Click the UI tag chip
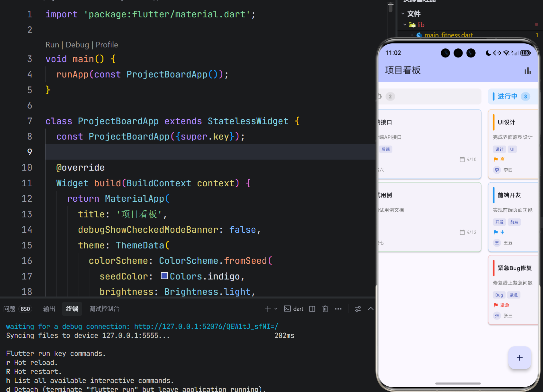The image size is (543, 392). (512, 149)
